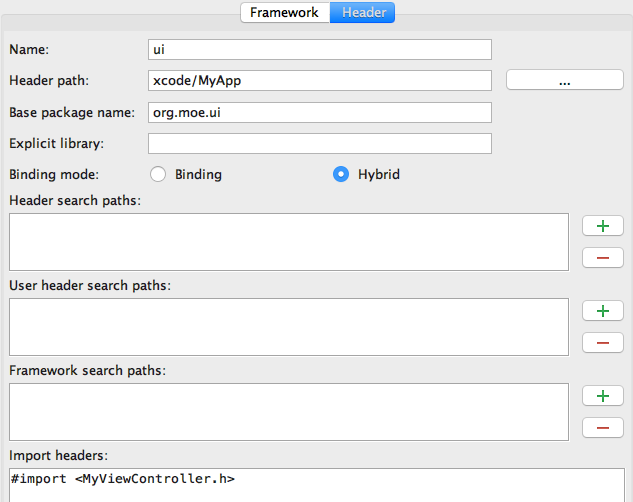
Task: Click the empty Explicit library field
Action: click(320, 144)
